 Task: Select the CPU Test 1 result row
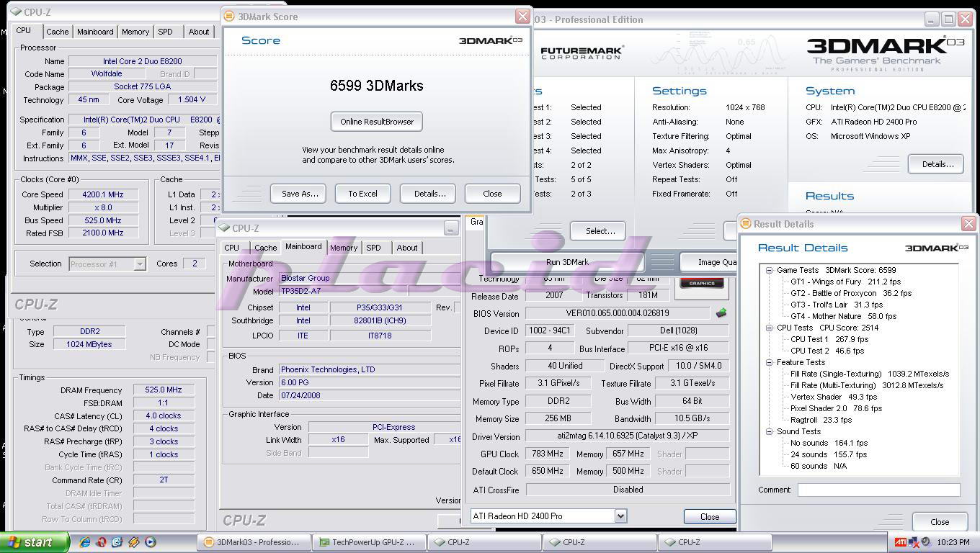click(x=829, y=339)
